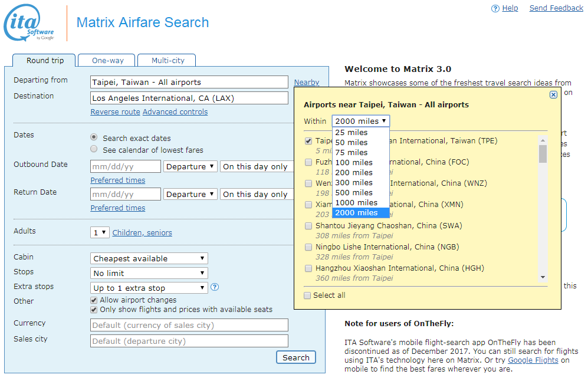This screenshot has width=588, height=381.
Task: Click the Return Date field
Action: (x=125, y=194)
